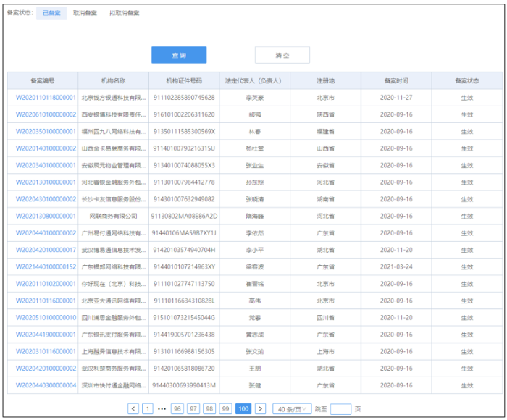
Task: Open record W2020441900000001
Action: [46, 335]
